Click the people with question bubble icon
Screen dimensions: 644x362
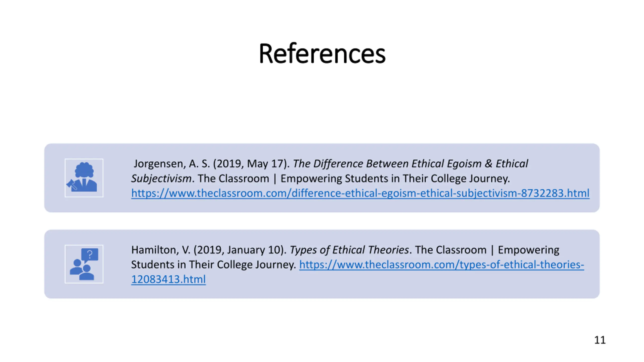pos(84,264)
